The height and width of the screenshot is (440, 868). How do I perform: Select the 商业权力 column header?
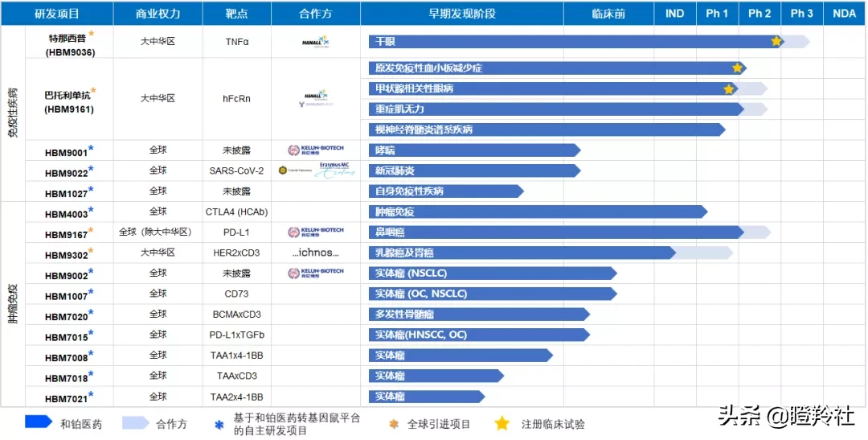click(158, 14)
